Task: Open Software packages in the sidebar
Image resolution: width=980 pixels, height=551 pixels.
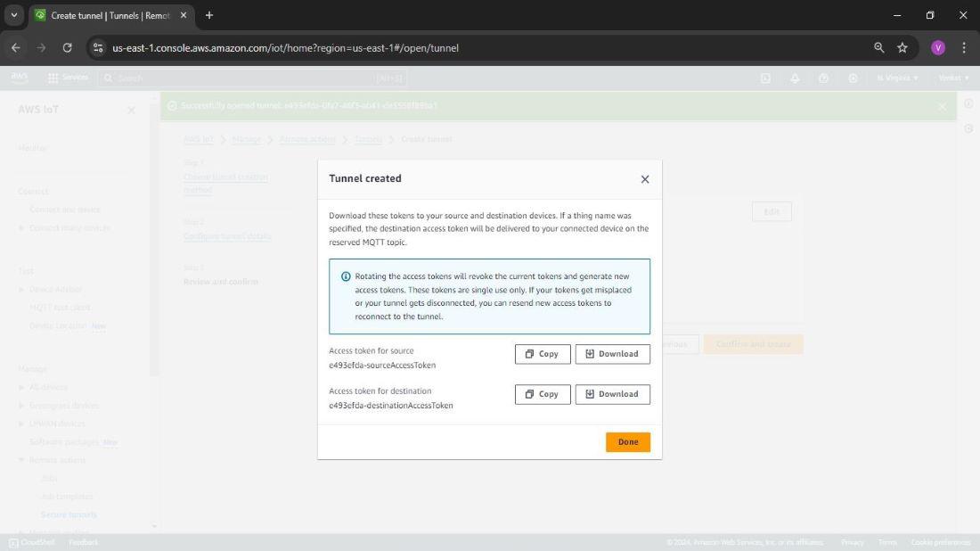Action: tap(64, 441)
